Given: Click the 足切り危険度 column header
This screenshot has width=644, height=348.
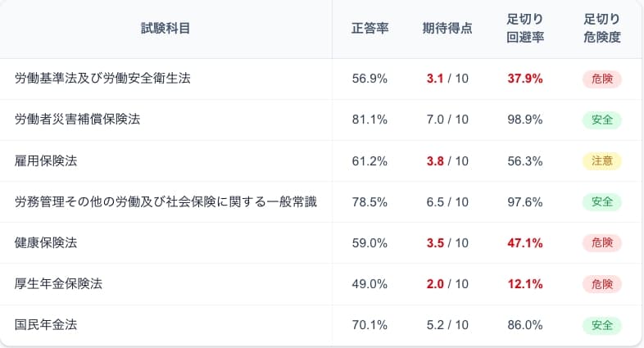Looking at the screenshot, I should [x=602, y=28].
